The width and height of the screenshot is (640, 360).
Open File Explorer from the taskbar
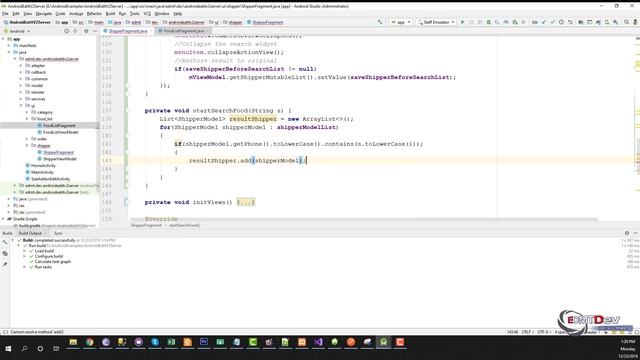pos(73,342)
